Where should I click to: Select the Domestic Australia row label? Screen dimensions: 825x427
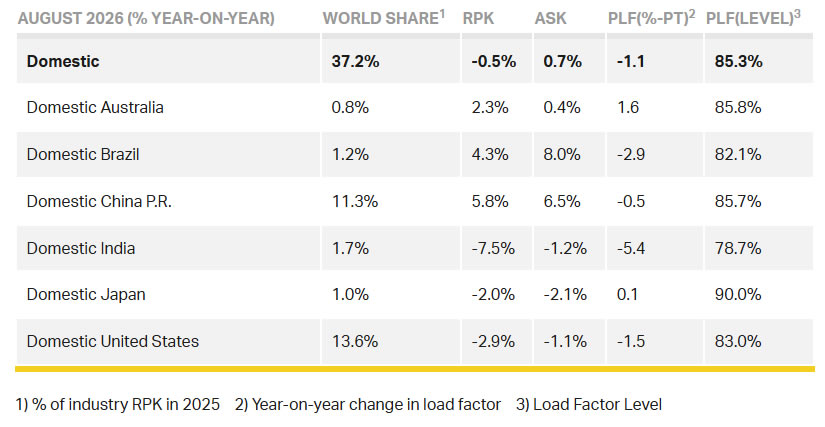coord(95,107)
